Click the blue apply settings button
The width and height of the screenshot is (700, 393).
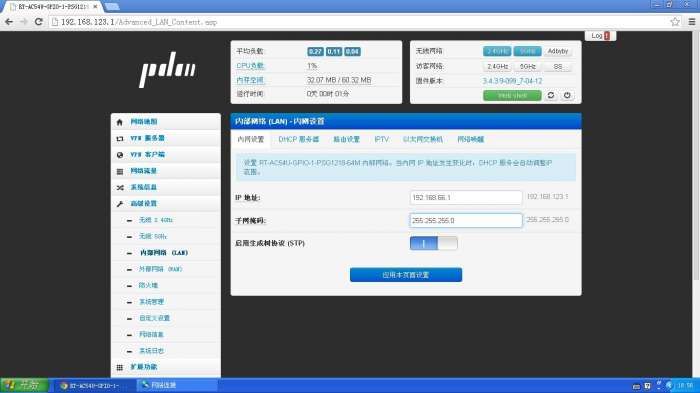pos(406,275)
